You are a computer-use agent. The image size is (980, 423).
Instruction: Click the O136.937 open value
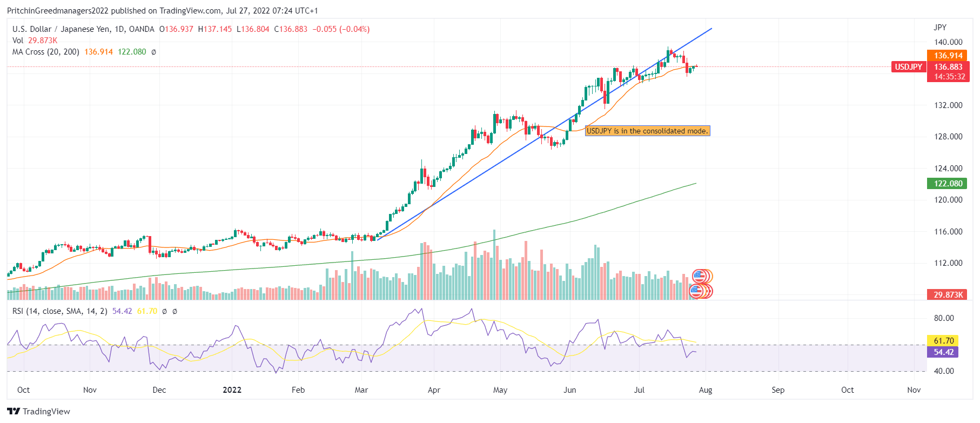(x=176, y=29)
